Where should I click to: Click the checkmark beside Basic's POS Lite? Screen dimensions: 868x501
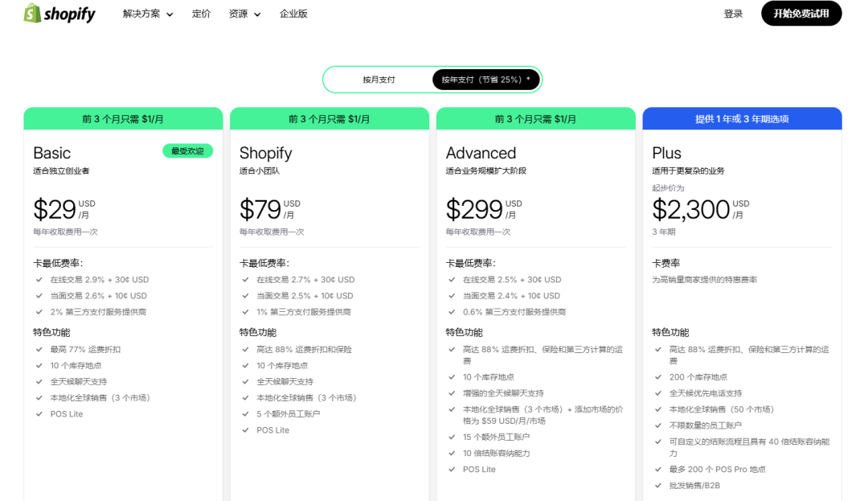39,414
